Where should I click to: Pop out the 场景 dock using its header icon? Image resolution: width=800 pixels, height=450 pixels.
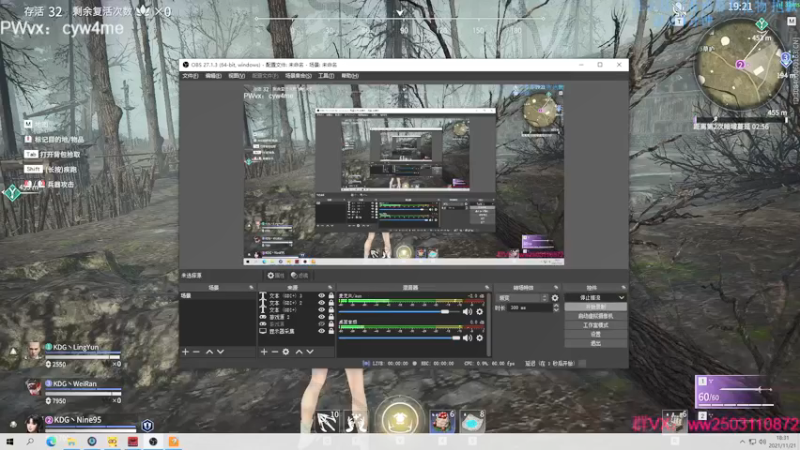251,288
